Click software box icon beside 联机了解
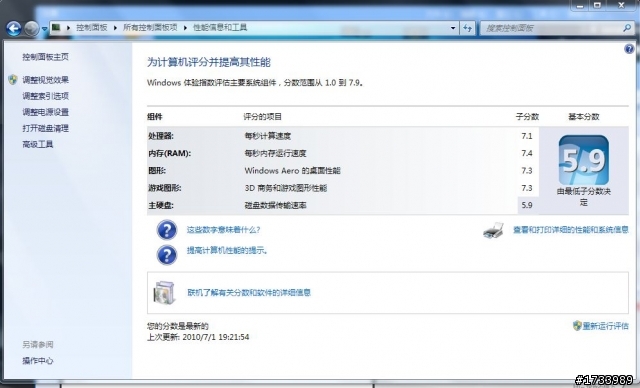Viewport: 640px width, 388px height. click(x=164, y=293)
